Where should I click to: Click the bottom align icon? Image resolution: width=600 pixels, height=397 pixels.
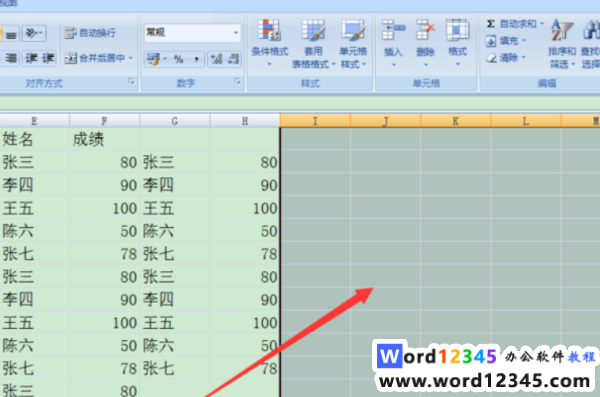point(10,34)
